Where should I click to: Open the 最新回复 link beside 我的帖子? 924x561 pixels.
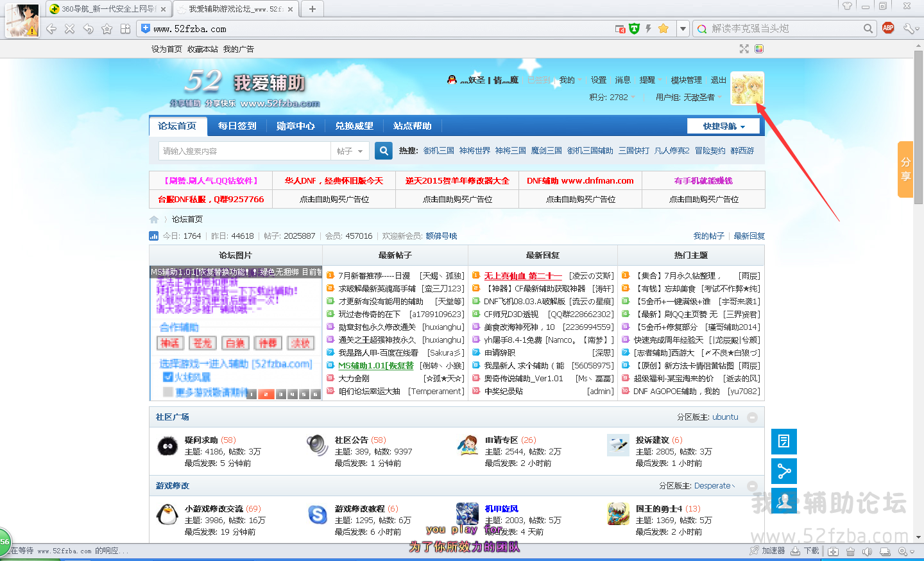(x=749, y=236)
